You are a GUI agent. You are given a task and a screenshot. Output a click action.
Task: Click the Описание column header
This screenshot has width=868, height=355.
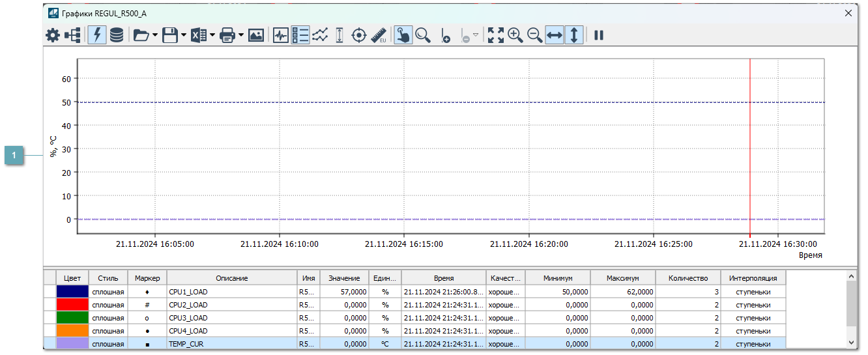point(232,278)
